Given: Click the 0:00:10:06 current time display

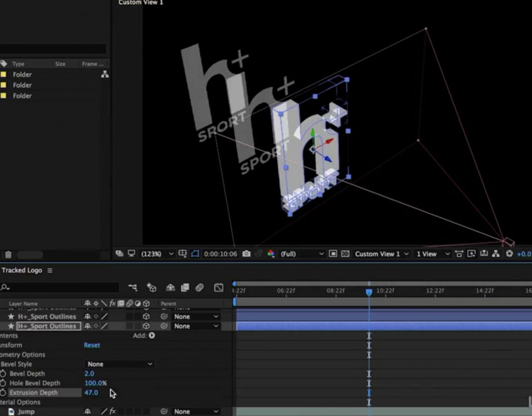Looking at the screenshot, I should [x=220, y=254].
